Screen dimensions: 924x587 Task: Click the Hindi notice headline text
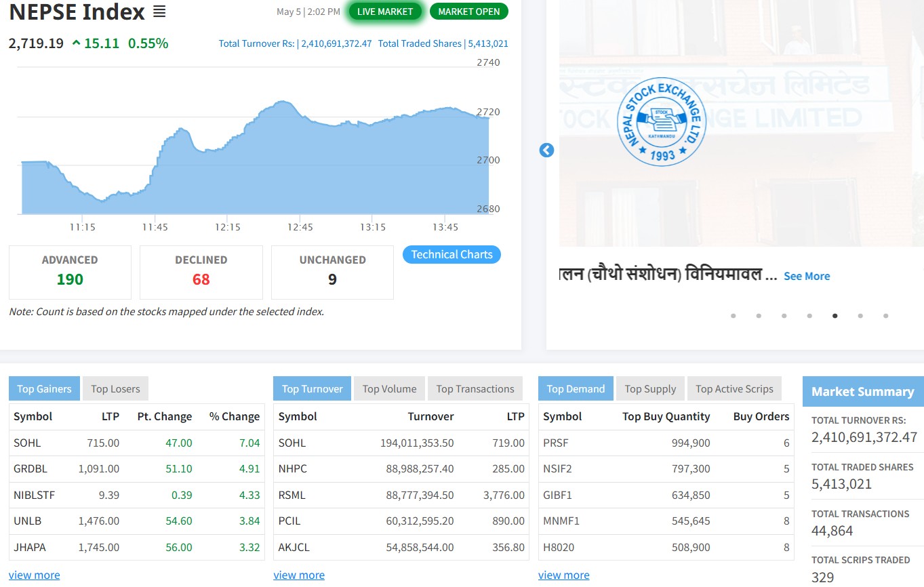tap(668, 275)
